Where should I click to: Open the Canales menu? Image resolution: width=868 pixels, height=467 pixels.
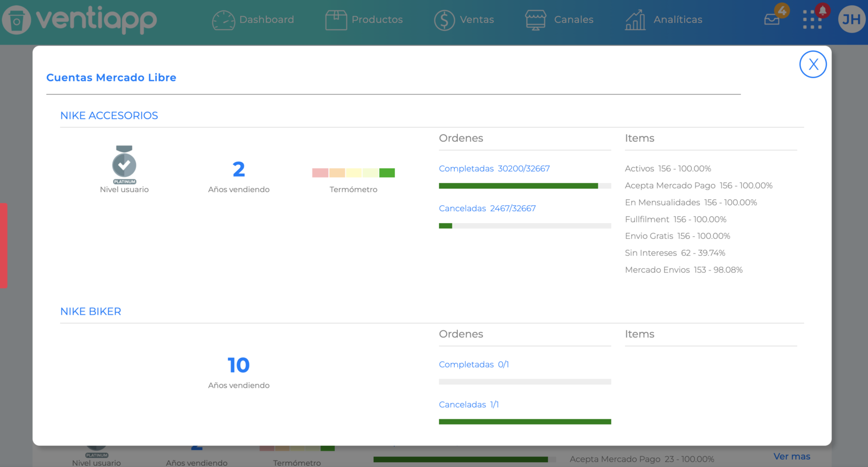[573, 20]
